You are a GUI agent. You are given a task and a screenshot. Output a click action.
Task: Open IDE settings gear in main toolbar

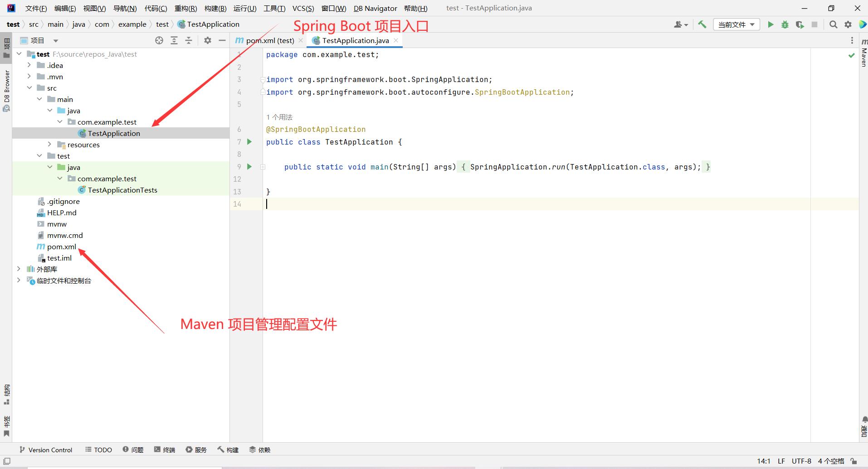(848, 24)
